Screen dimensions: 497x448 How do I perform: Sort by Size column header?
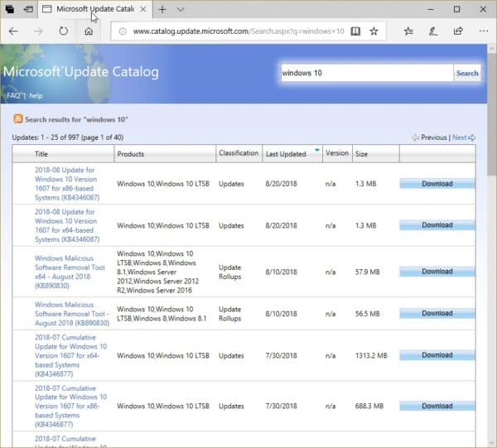(361, 154)
